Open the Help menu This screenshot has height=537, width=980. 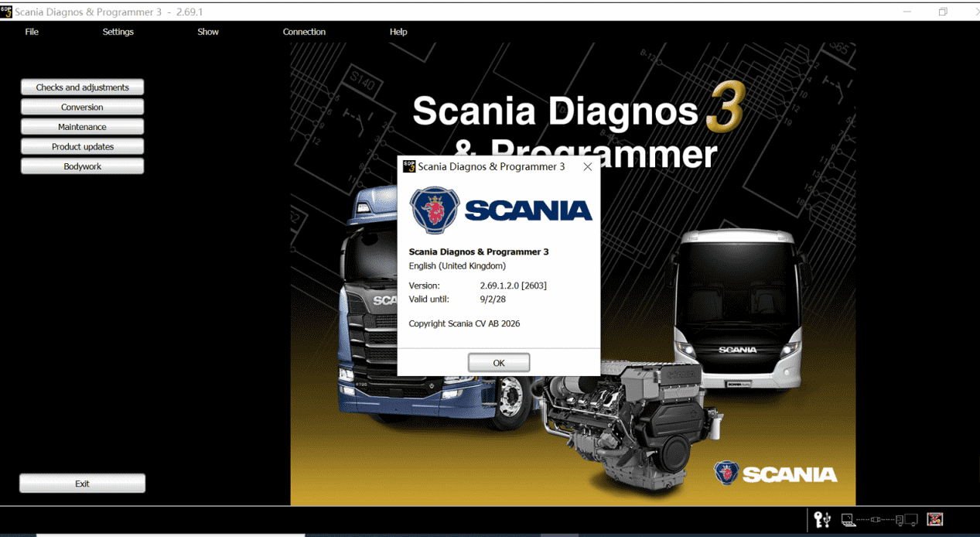[398, 32]
